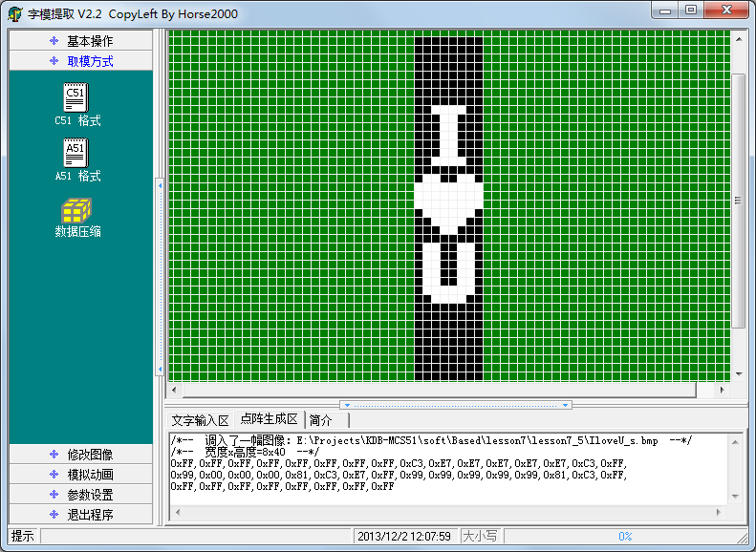Click the app icon in title bar
756x552 pixels.
(16, 13)
